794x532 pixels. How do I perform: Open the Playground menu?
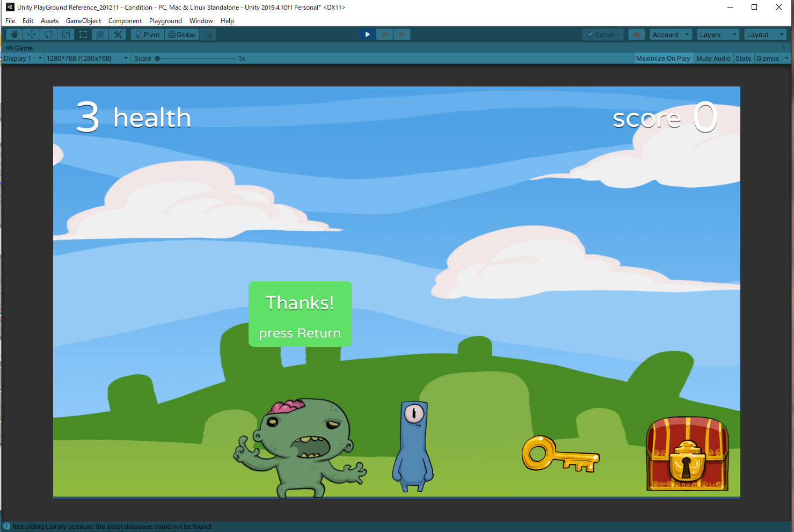point(165,21)
